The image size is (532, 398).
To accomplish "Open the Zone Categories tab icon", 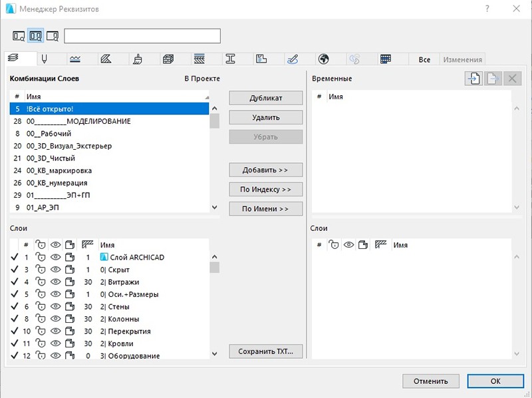I will [261, 59].
